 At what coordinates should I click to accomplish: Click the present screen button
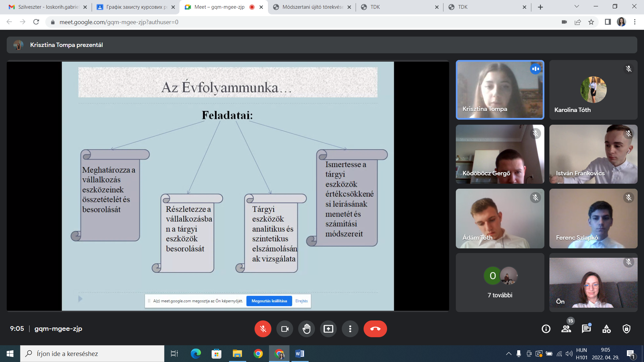pos(328,329)
